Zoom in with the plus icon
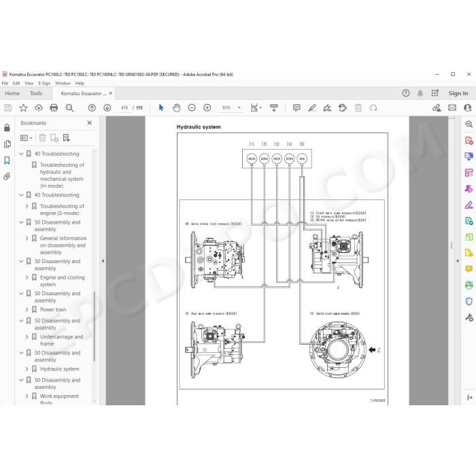476x476 pixels. tap(207, 107)
